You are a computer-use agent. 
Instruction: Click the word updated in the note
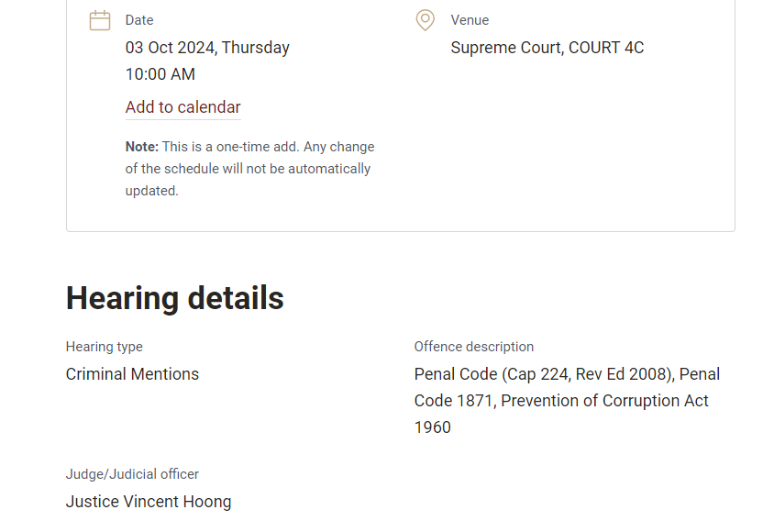point(151,191)
